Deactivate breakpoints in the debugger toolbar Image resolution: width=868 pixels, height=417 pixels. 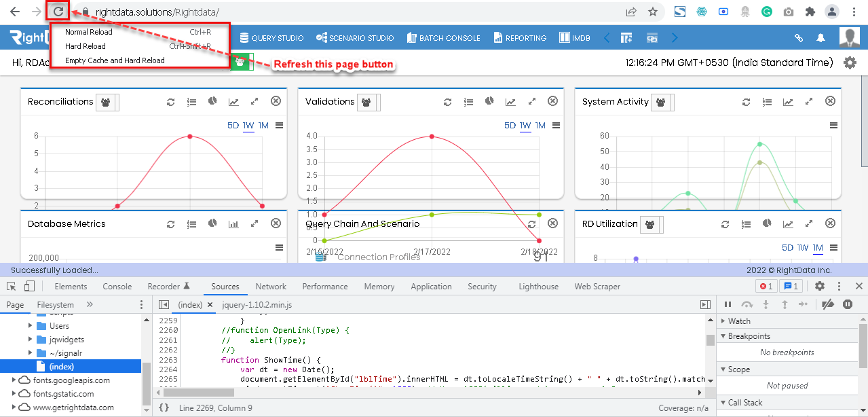[x=827, y=305]
